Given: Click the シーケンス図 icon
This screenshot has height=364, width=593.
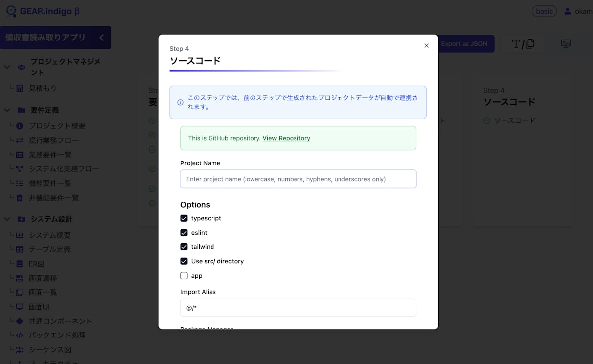Looking at the screenshot, I should point(20,350).
